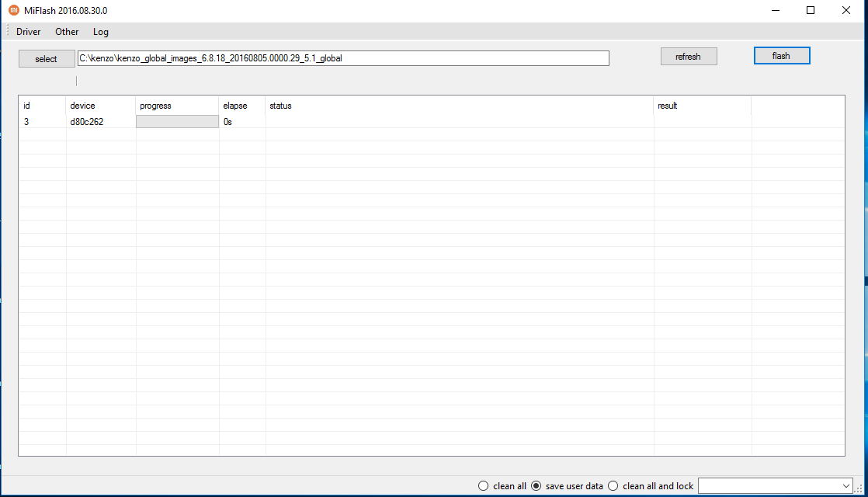Maximize the MiFlash window
The height and width of the screenshot is (497, 868).
click(x=811, y=11)
